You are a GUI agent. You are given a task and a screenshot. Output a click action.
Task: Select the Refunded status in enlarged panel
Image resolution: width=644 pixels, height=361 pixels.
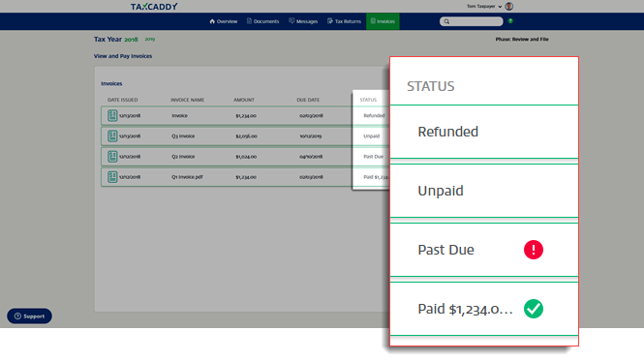(x=484, y=132)
